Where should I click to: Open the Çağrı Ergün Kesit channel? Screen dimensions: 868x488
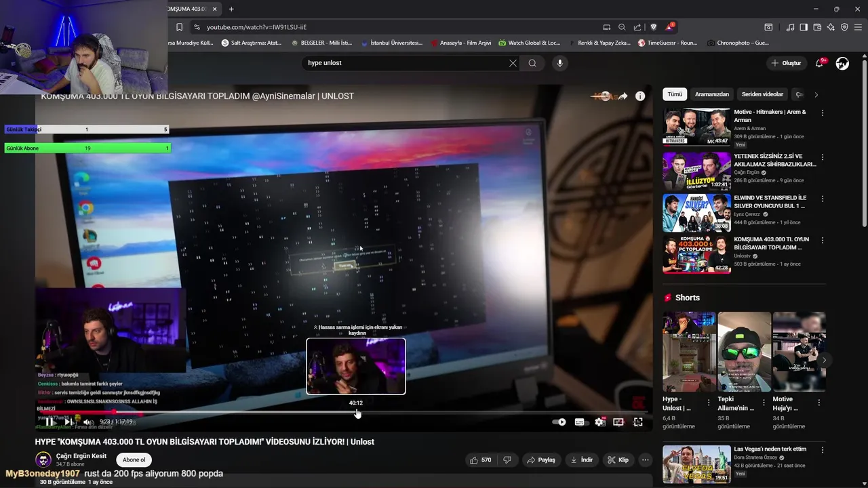(81, 456)
